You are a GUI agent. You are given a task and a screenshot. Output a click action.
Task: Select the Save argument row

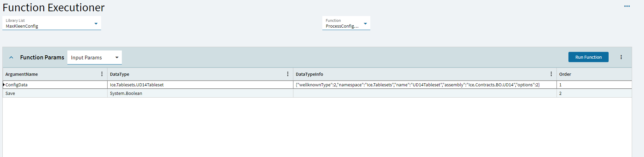10,93
